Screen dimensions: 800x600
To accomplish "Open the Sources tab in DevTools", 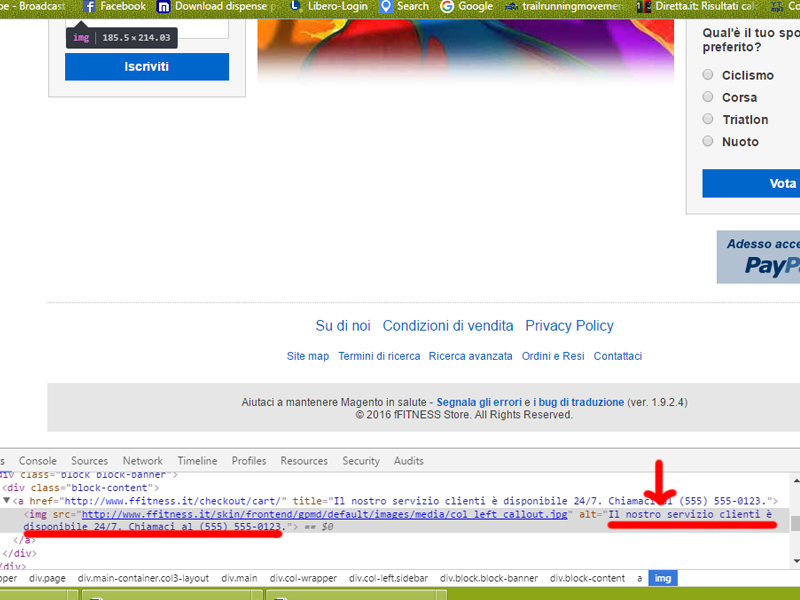I will click(90, 461).
